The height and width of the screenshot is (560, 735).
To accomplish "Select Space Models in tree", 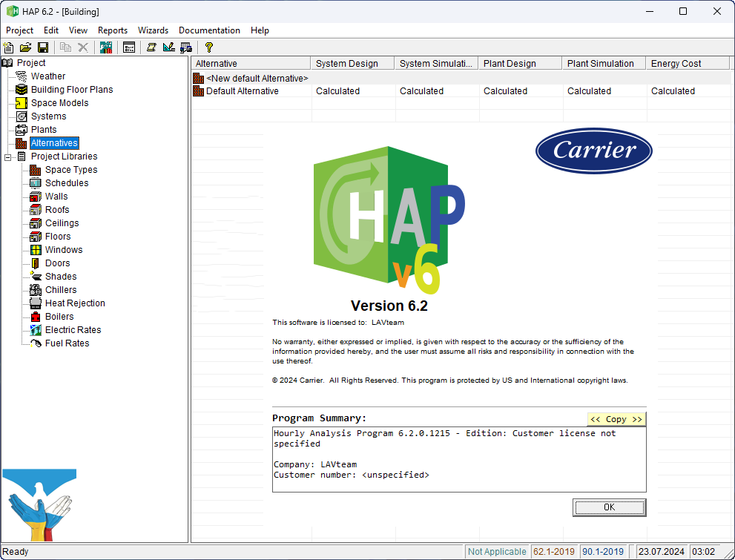I will click(x=59, y=102).
